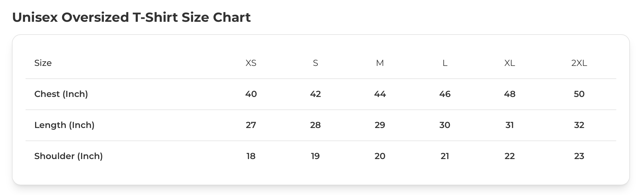Select the Length (Inch) row label
The width and height of the screenshot is (644, 195).
coord(64,125)
